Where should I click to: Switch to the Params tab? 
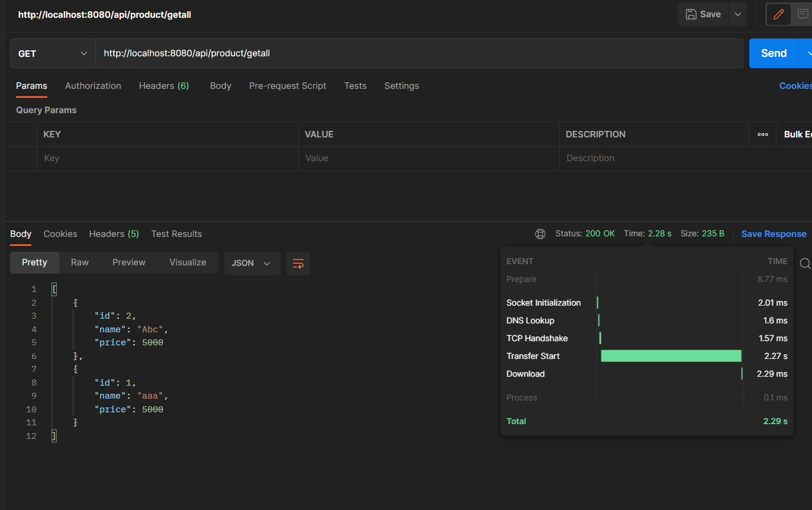(31, 86)
